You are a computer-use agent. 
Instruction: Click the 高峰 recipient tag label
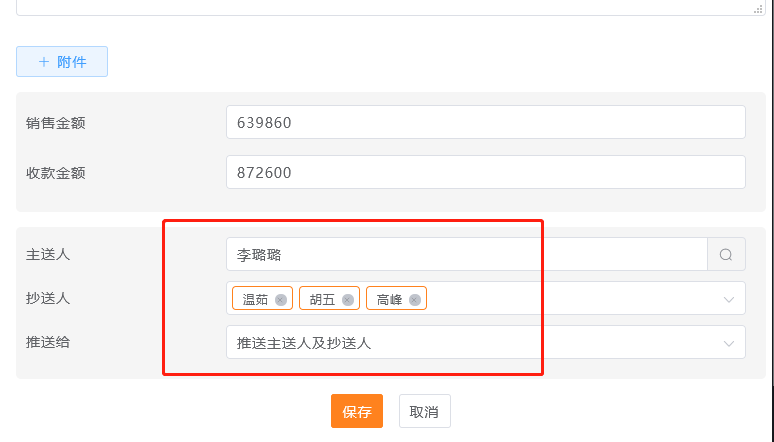point(390,299)
